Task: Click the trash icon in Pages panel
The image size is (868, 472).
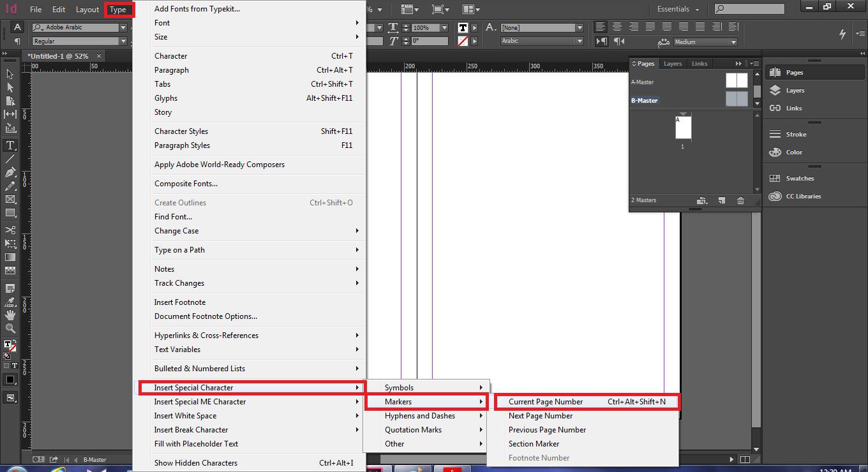Action: pos(740,200)
